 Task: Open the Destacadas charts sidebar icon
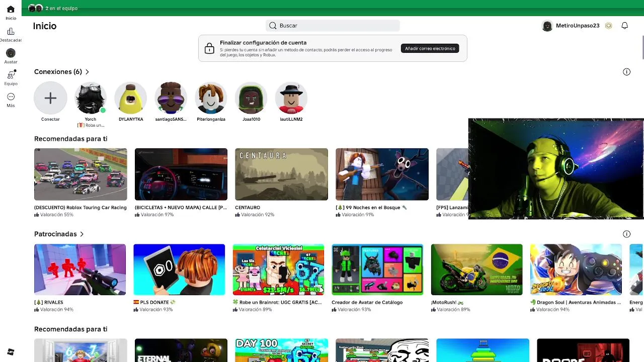tap(11, 31)
